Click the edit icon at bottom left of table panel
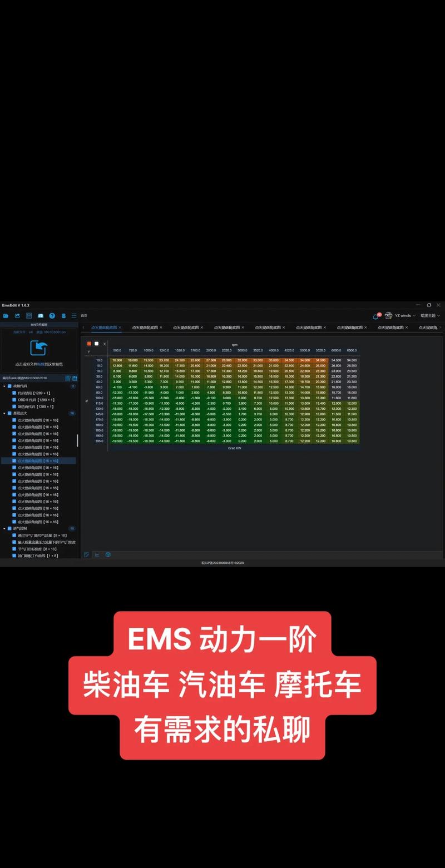 tap(86, 554)
